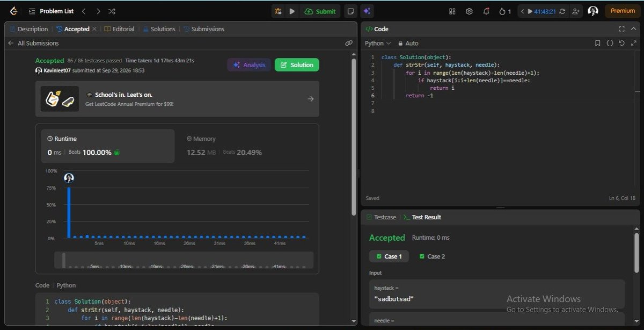Open the streak flame counter
This screenshot has height=330, width=644.
click(x=504, y=11)
